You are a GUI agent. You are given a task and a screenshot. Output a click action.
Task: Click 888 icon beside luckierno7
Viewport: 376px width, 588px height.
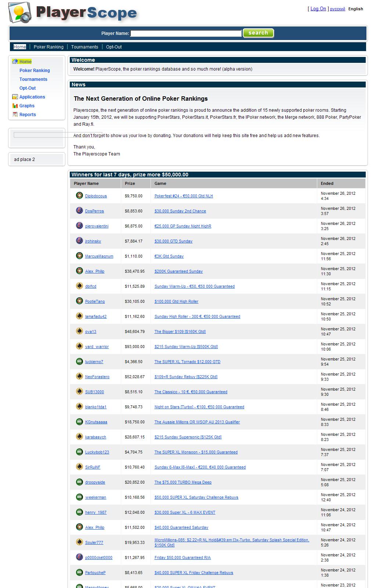(x=79, y=361)
